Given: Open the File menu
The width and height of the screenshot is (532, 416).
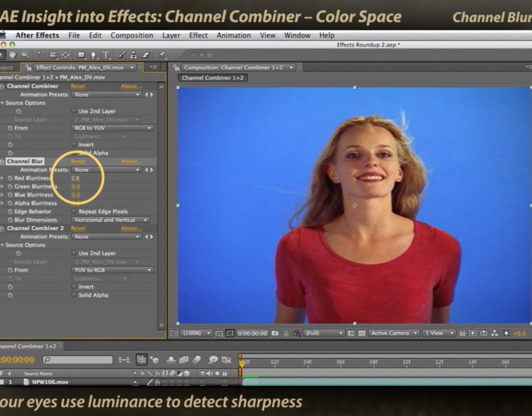Looking at the screenshot, I should click(x=74, y=35).
